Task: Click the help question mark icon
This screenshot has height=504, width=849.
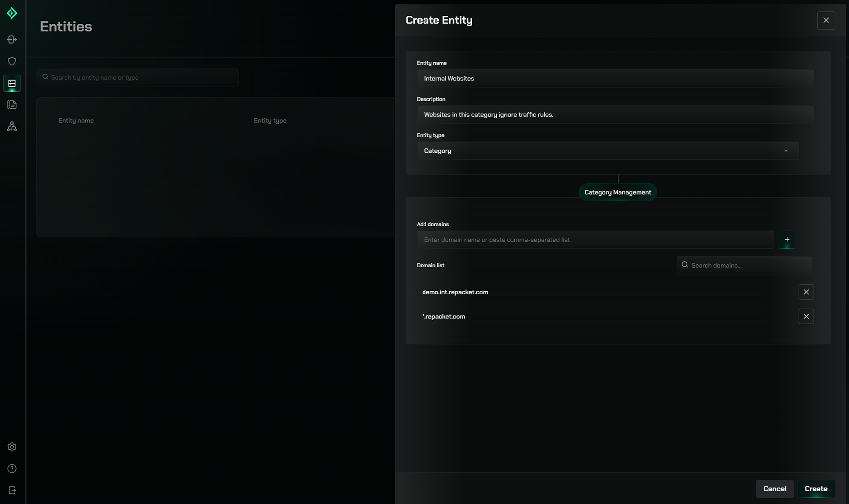Action: tap(12, 468)
